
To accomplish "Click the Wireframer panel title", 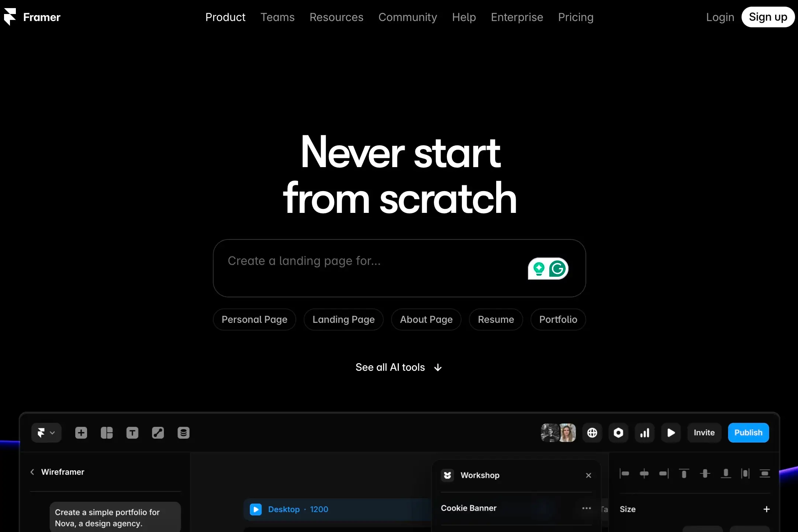I will (x=63, y=472).
